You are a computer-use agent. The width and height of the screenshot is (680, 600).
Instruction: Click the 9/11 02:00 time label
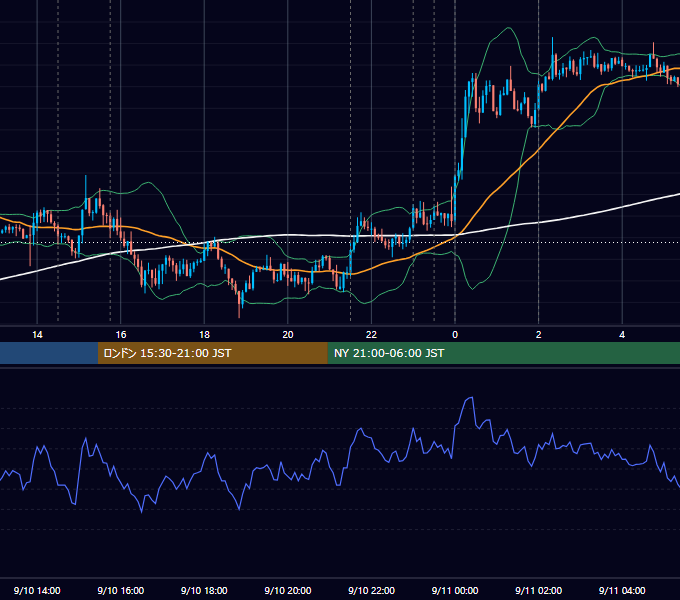point(538,590)
